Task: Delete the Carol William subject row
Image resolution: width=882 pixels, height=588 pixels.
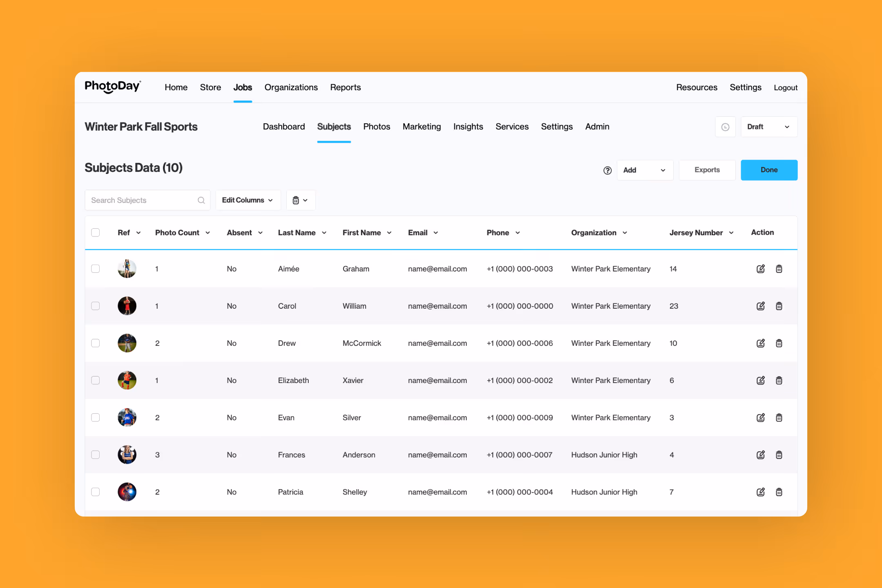Action: click(779, 306)
